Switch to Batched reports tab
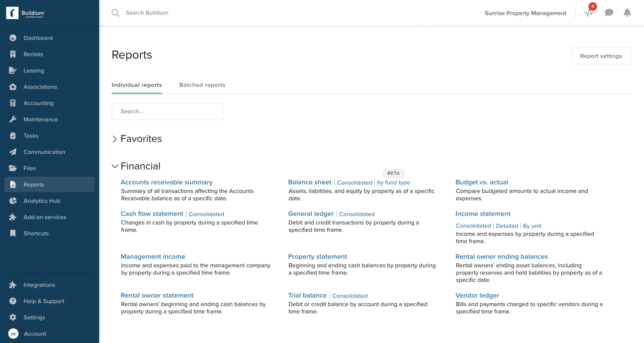Viewport: 644px width, 343px height. [x=202, y=85]
